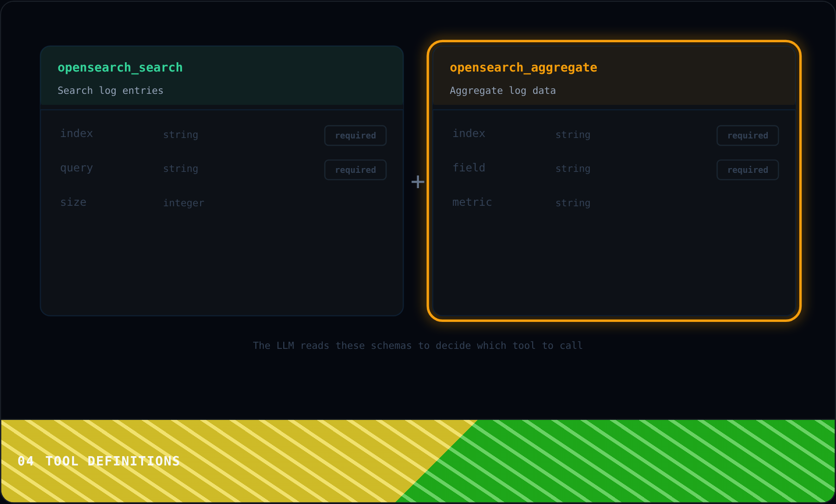The height and width of the screenshot is (504, 836).
Task: Click the integer type of size
Action: (x=183, y=203)
